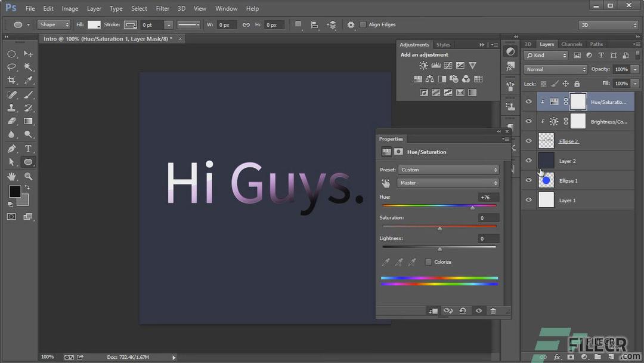Open the Filter menu
Screen dimensions: 644x363
(162, 8)
